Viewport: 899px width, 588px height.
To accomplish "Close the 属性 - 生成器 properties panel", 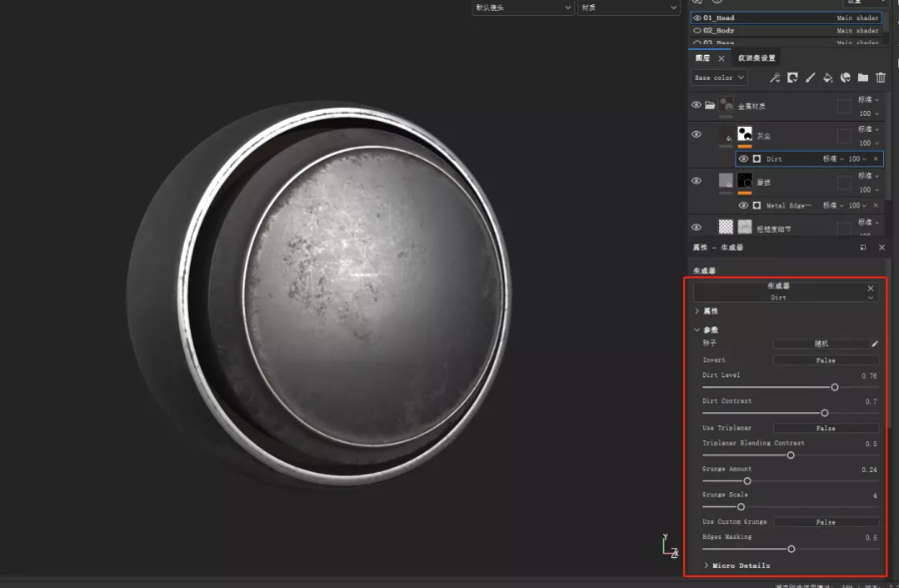I will [882, 248].
